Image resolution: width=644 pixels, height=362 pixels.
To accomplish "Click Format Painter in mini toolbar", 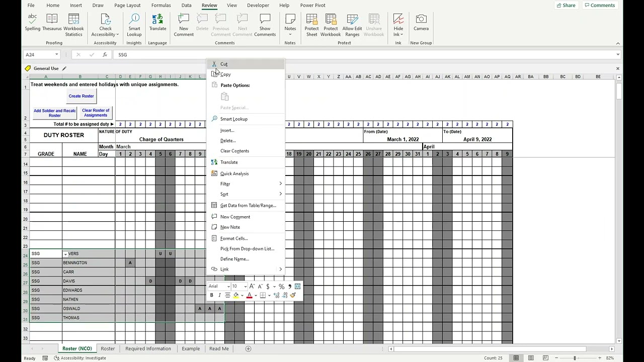I will click(x=293, y=295).
